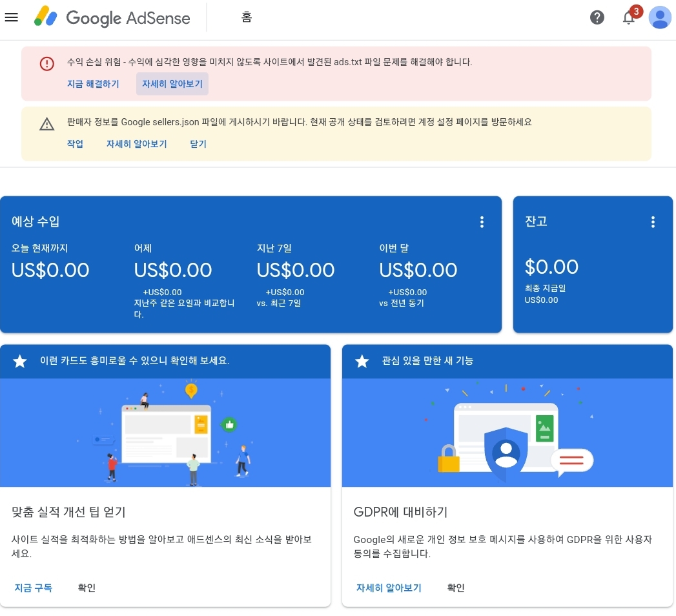Click the 어제 earnings value
Image resolution: width=676 pixels, height=616 pixels.
click(173, 271)
